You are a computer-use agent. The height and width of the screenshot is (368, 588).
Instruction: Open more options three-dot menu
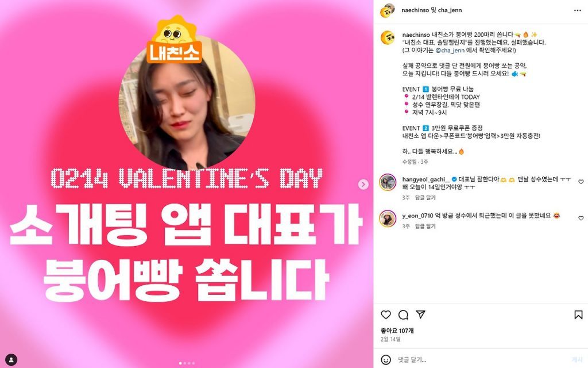(x=578, y=10)
